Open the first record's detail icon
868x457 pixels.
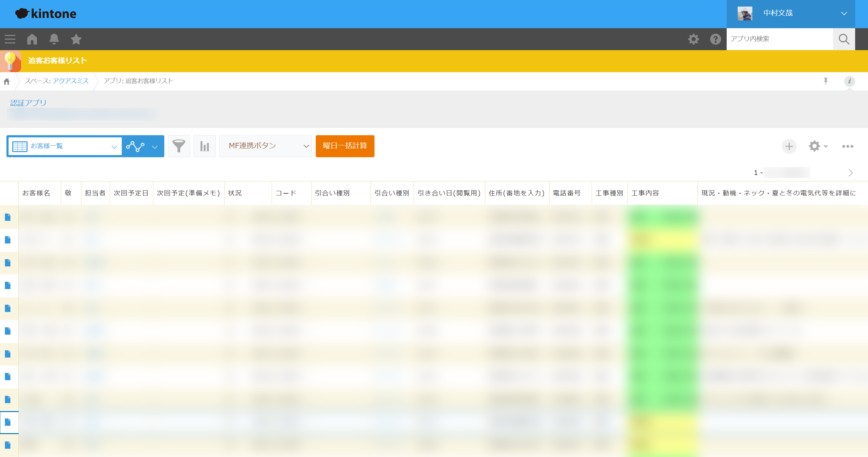pyautogui.click(x=8, y=217)
